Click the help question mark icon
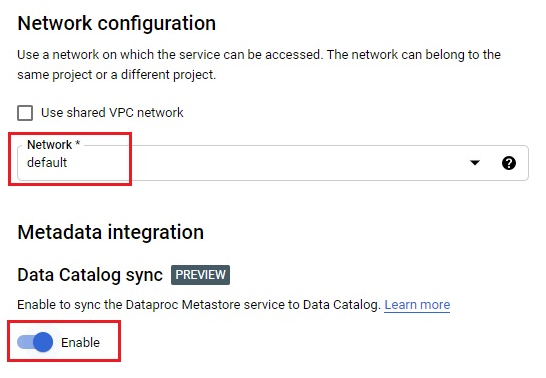 point(509,163)
